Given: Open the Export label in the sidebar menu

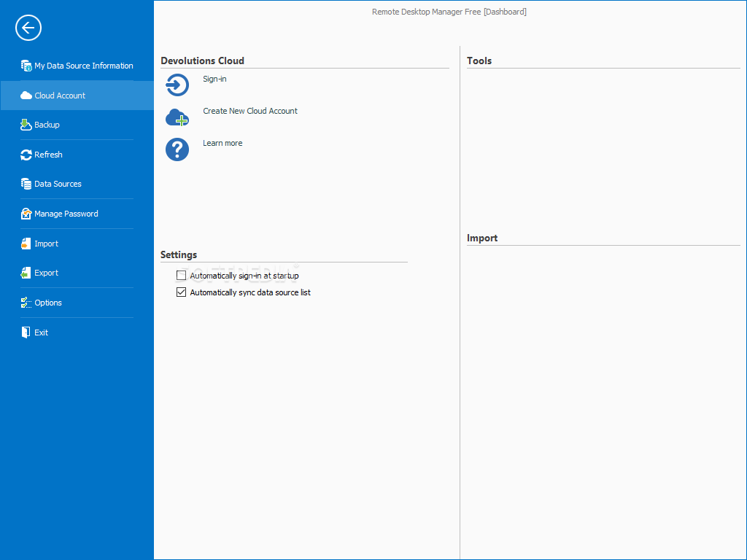Looking at the screenshot, I should 46,273.
